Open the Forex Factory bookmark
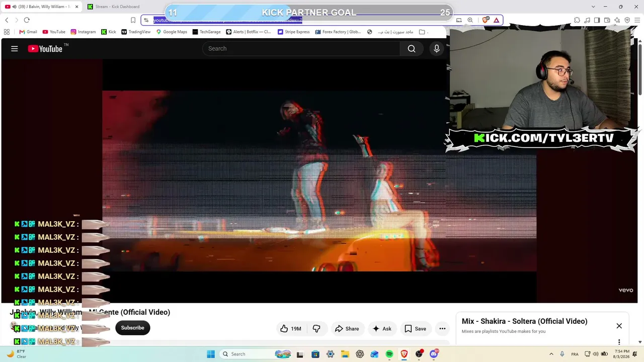 tap(338, 32)
